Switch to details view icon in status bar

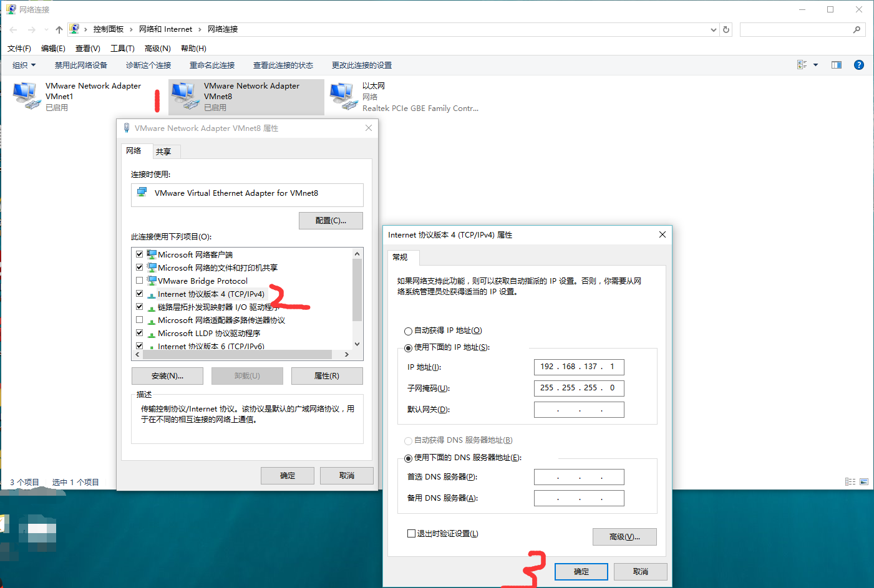pos(850,481)
